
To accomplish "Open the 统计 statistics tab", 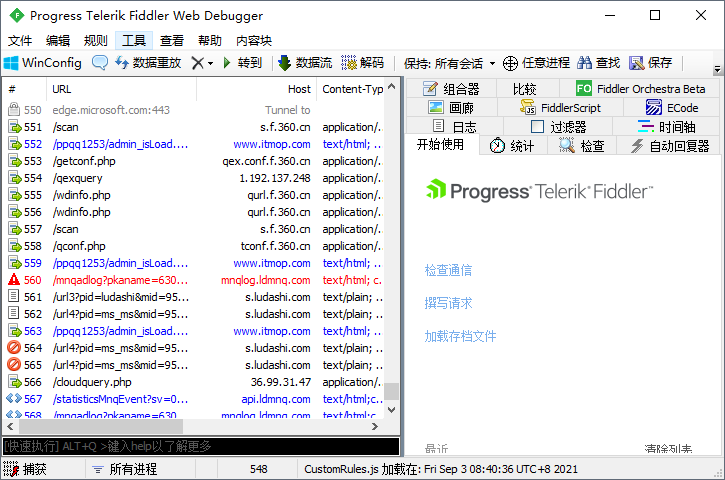I will pos(512,146).
